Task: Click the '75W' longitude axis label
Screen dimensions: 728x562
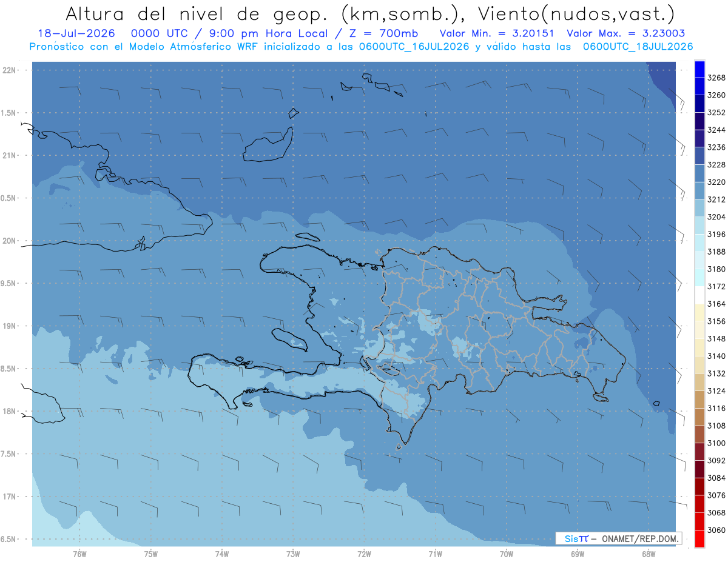Action: (x=151, y=554)
